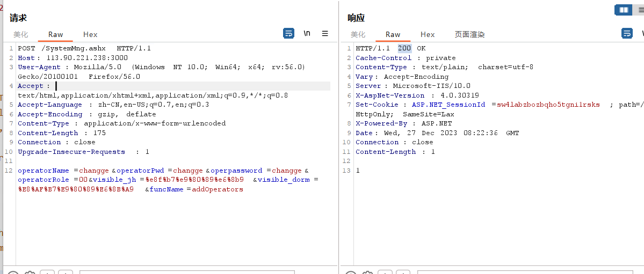Image resolution: width=644 pixels, height=274 pixels.
Task: Click the request Content-Length value 175
Action: pos(99,133)
